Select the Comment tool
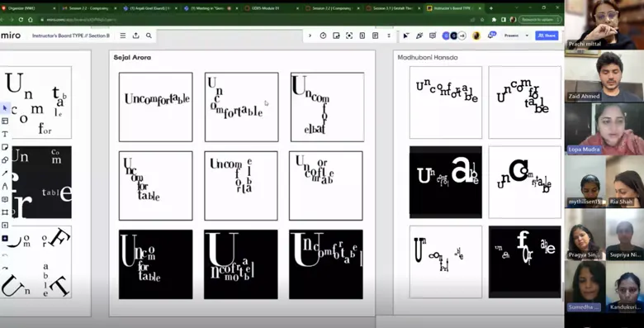The width and height of the screenshot is (644, 328). tap(5, 199)
